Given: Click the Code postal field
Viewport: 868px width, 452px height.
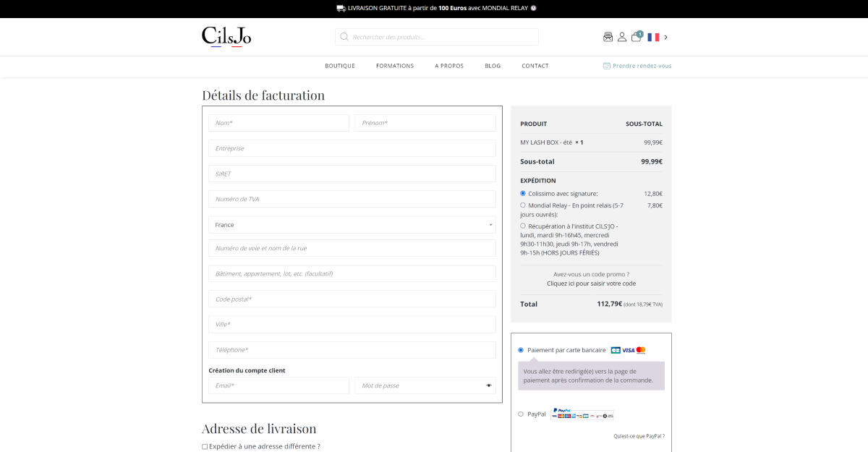Looking at the screenshot, I should coord(352,299).
